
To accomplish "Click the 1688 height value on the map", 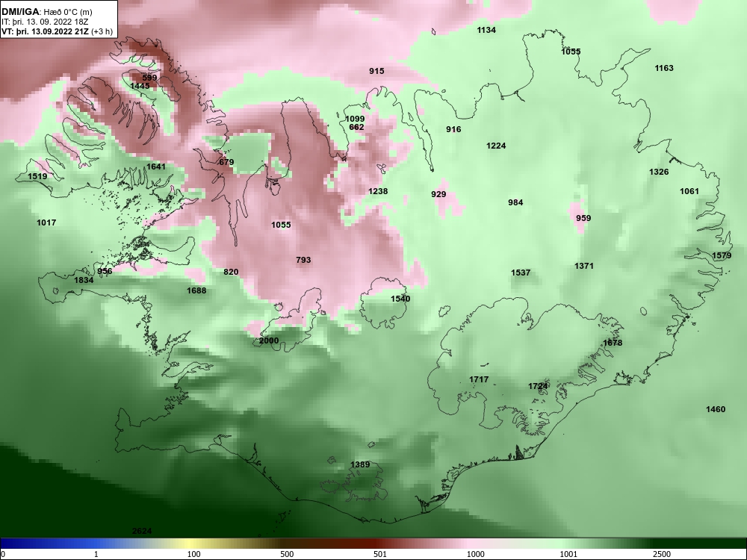I will [x=196, y=290].
